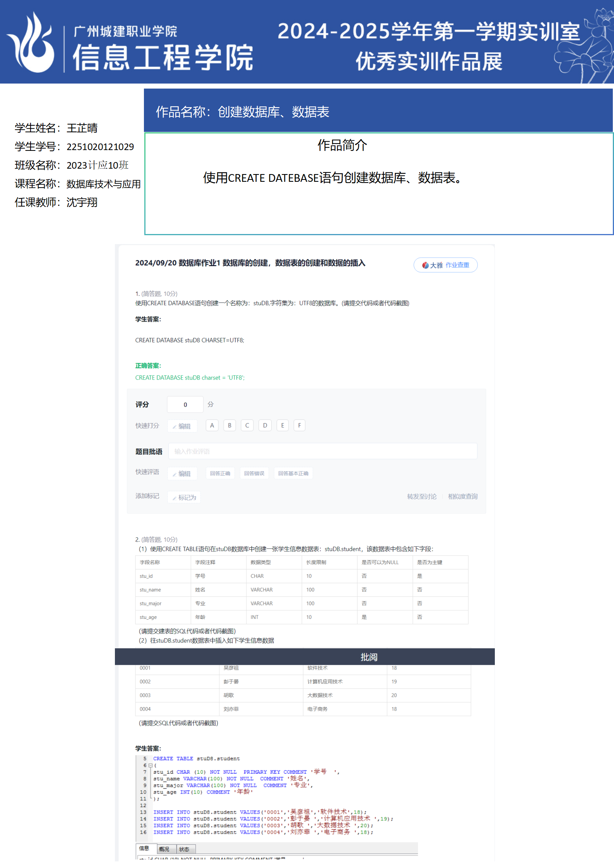Screen dimensions: 614x868
Task: Select quick grade A
Action: tap(212, 425)
